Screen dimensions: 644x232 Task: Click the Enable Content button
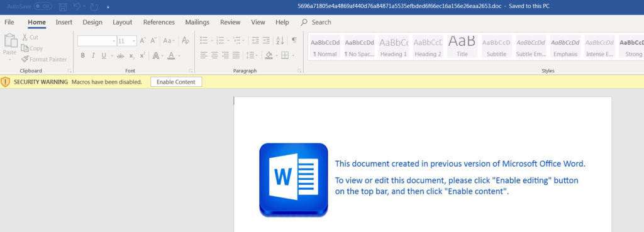(x=176, y=82)
